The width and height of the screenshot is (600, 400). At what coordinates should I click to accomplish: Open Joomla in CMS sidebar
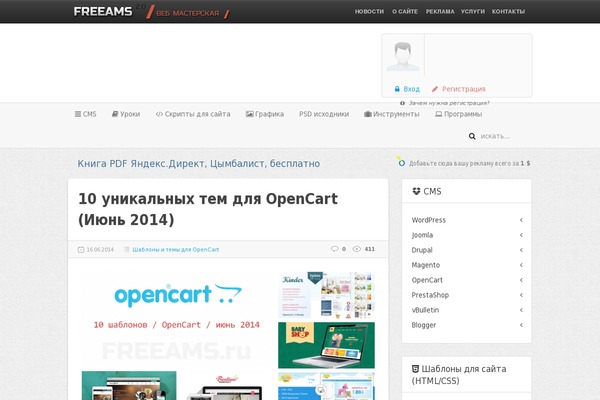422,235
